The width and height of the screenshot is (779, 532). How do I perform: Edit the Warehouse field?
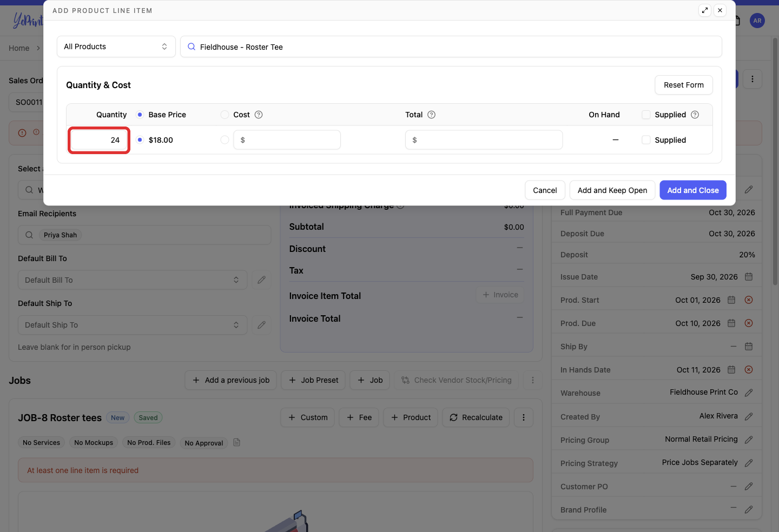tap(749, 393)
